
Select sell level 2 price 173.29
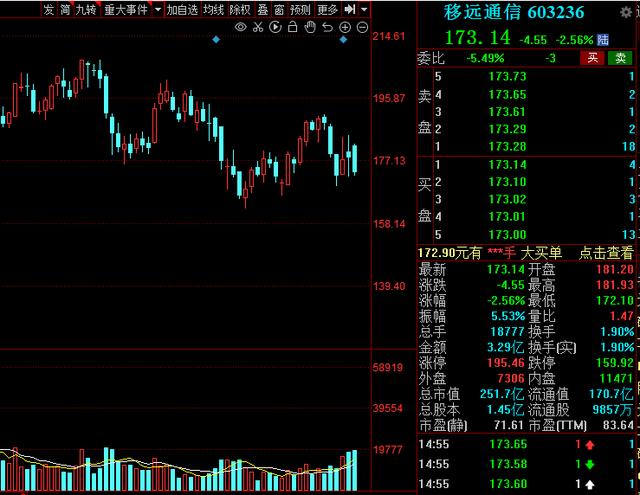[x=507, y=129]
